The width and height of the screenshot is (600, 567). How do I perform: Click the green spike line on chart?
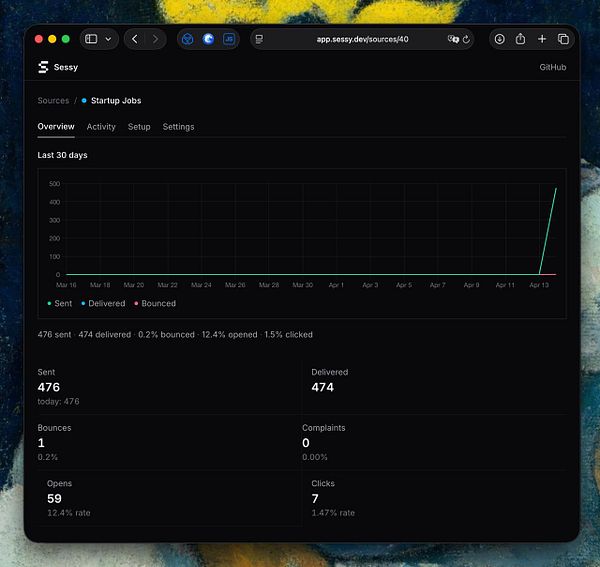(x=548, y=231)
